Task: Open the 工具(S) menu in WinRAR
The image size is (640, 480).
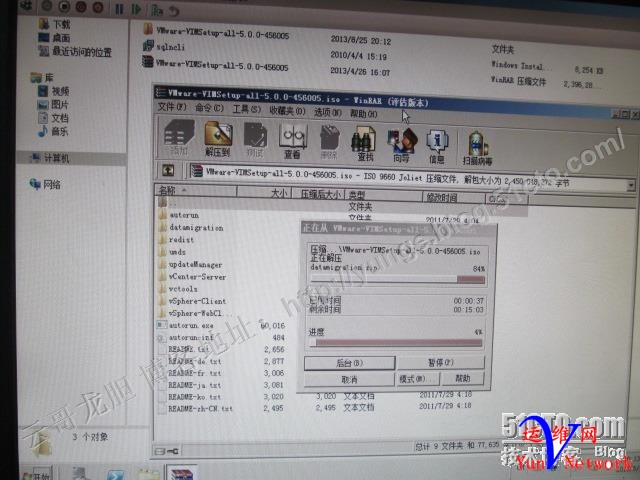Action: 247,109
